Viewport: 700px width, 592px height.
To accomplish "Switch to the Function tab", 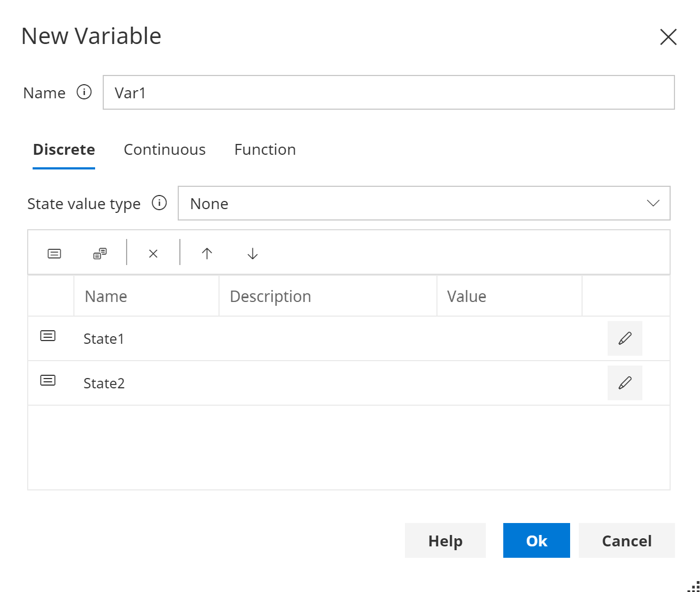I will [x=265, y=149].
